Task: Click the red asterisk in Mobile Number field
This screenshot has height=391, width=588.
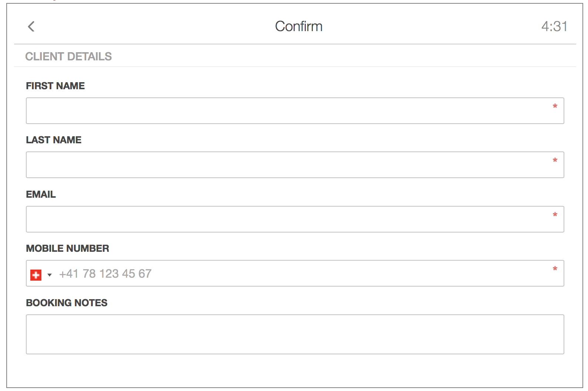Action: pos(555,269)
